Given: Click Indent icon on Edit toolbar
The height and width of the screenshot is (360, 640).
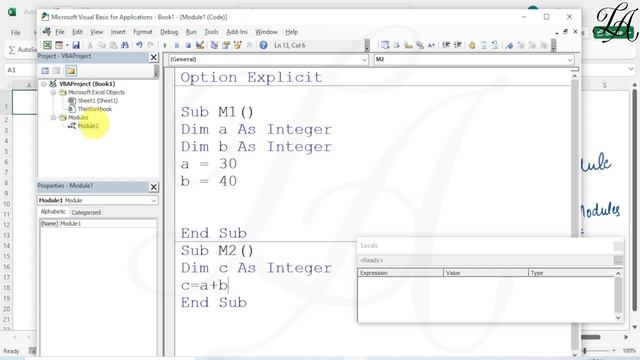Looking at the screenshot, I should point(446,45).
